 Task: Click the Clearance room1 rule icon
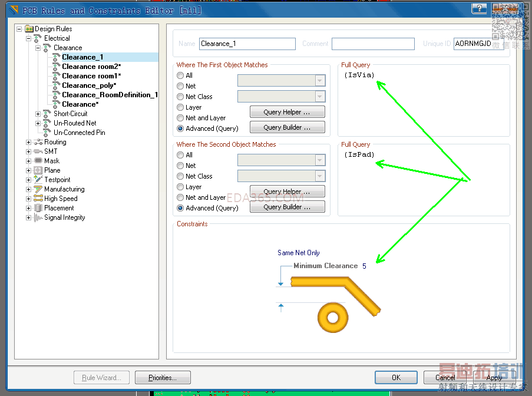57,76
